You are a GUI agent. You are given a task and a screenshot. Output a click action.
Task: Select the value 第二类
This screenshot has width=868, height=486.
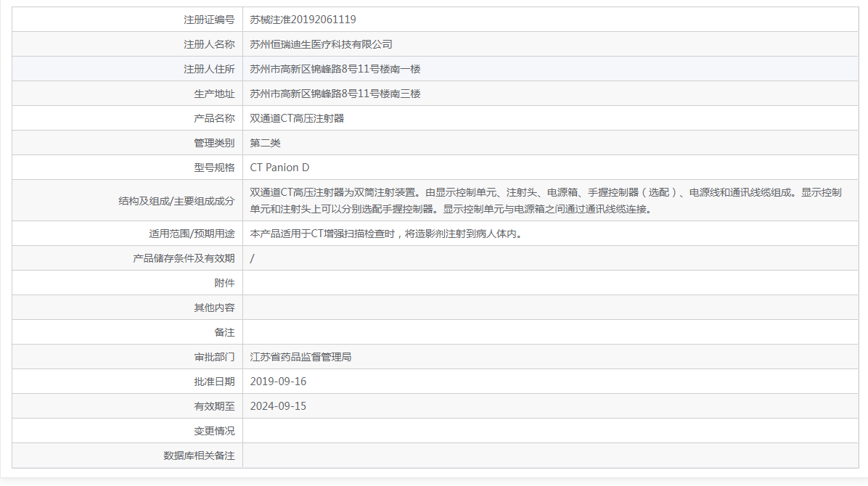click(265, 143)
